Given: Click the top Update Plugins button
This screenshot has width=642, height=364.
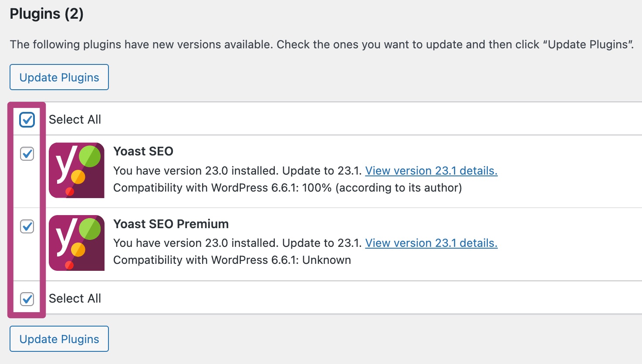Looking at the screenshot, I should point(59,77).
